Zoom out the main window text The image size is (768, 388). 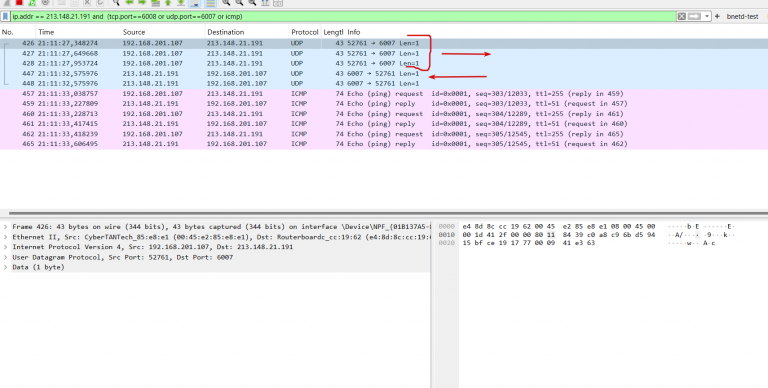click(239, 2)
